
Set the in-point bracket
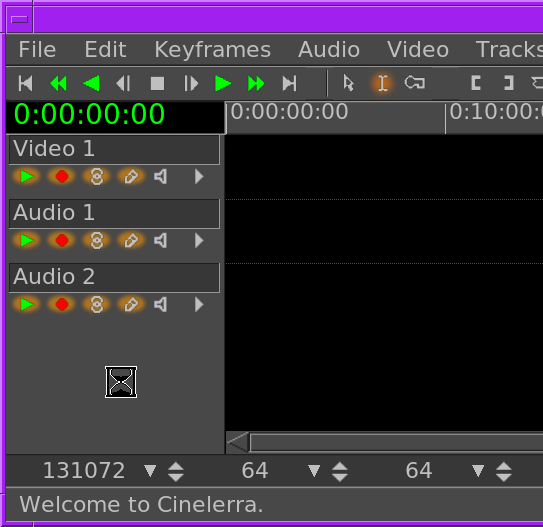[x=476, y=83]
